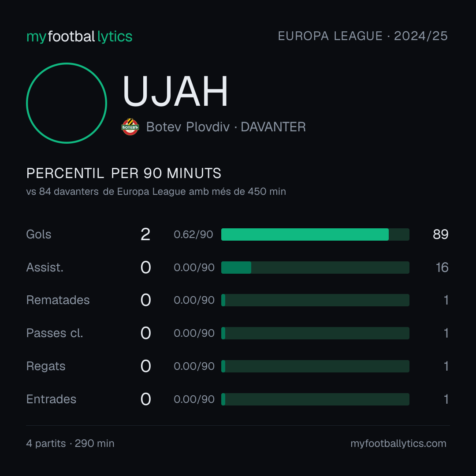
Task: Click the empty player photo circle
Action: [x=67, y=103]
